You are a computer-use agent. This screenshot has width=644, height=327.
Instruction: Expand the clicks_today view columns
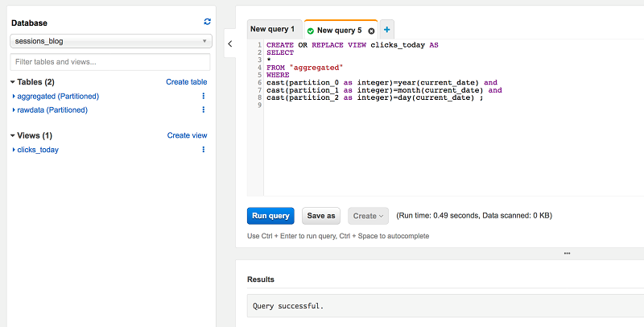(x=14, y=150)
